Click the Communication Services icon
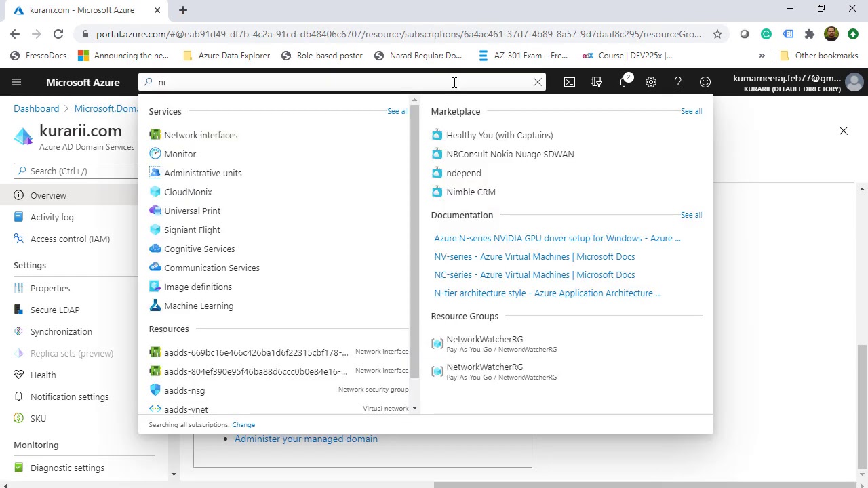Viewport: 868px width, 488px height. pos(155,268)
